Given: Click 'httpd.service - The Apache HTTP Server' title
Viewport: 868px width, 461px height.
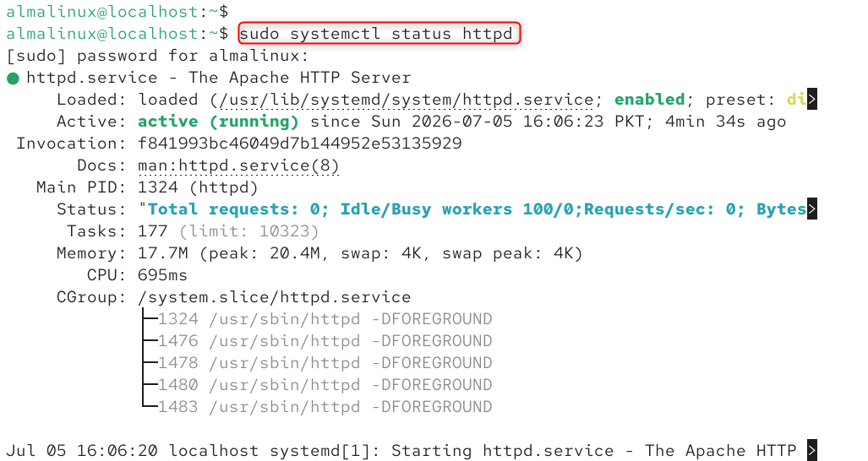Looking at the screenshot, I should pyautogui.click(x=219, y=78).
